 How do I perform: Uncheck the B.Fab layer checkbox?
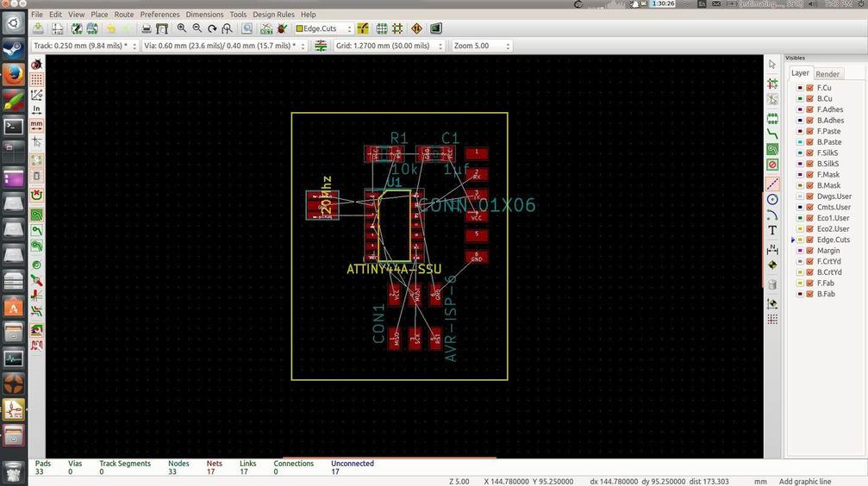point(810,294)
